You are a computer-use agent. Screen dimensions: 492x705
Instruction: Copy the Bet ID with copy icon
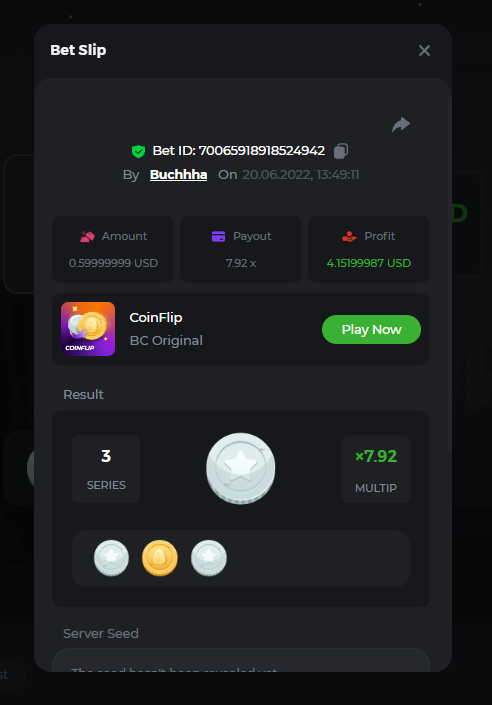tap(341, 151)
